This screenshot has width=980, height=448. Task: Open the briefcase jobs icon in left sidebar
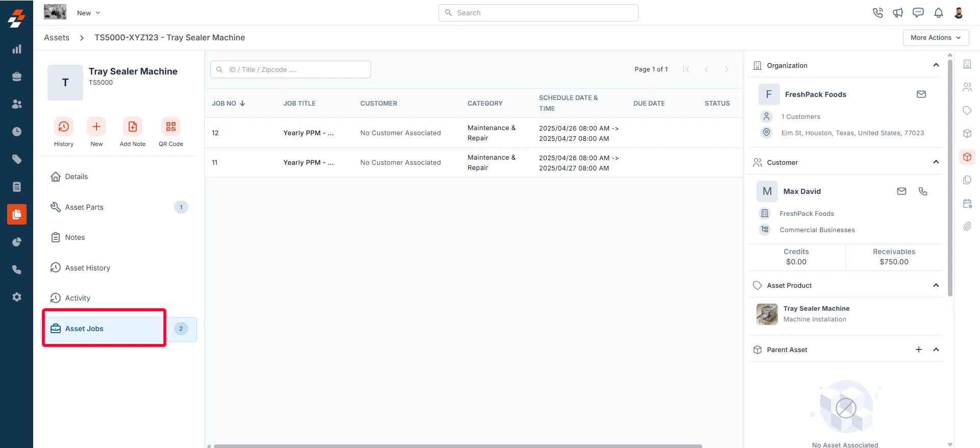(x=17, y=77)
